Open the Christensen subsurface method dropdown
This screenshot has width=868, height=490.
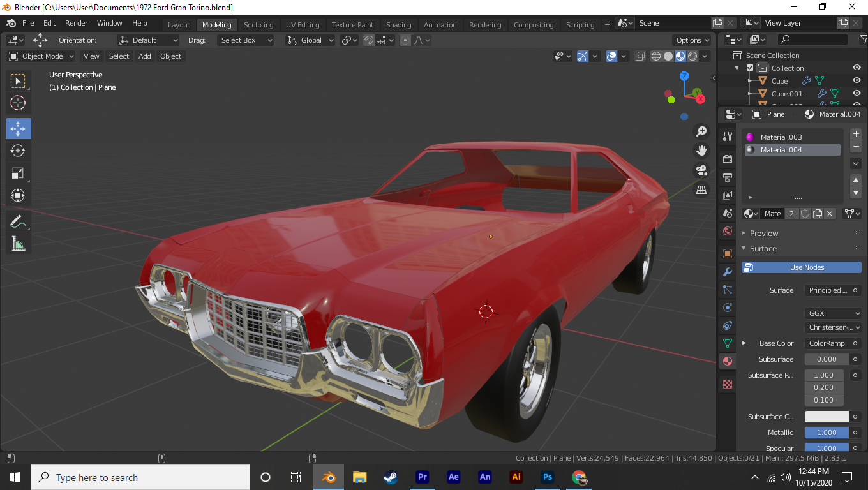(x=833, y=327)
